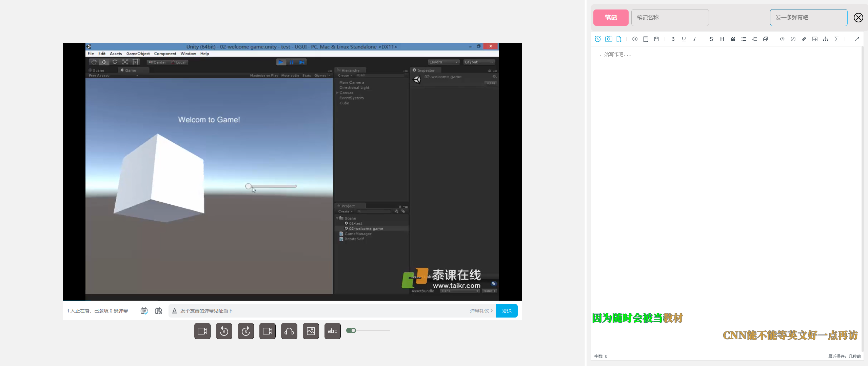Insert hyperlink in the note editor
Screen dimensions: 868x366
(804, 39)
